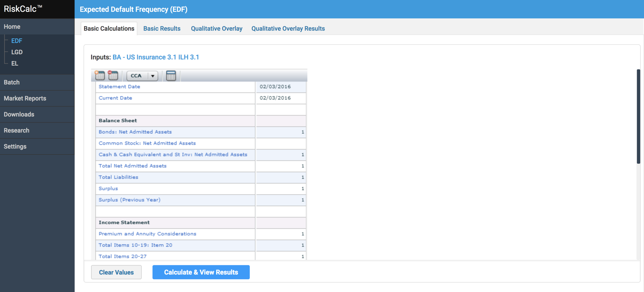This screenshot has height=292, width=644.
Task: Click Calculate & View Results
Action: coord(201,272)
